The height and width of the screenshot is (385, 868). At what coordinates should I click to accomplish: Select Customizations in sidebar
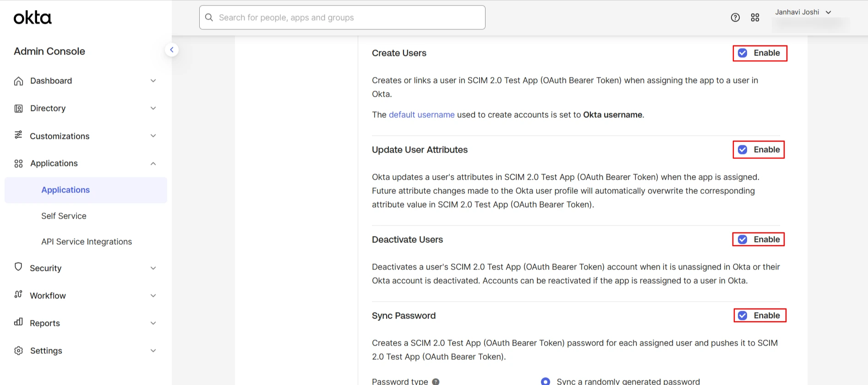[x=60, y=136]
